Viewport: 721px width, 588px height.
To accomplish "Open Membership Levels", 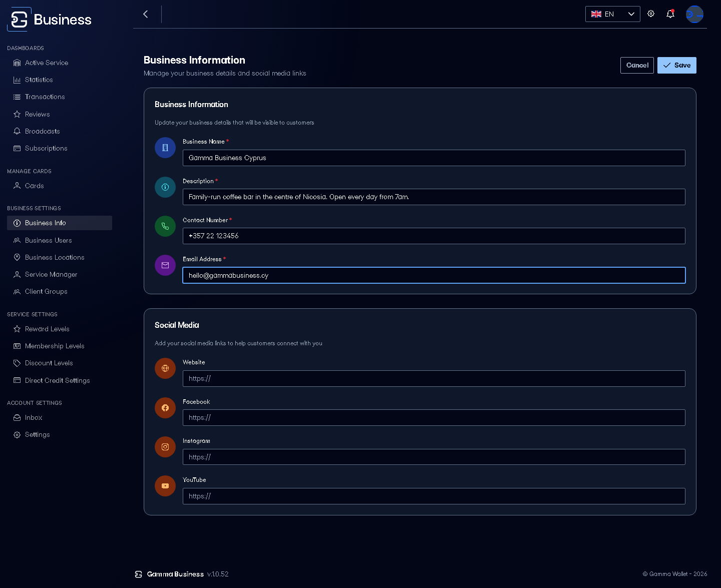I will (x=60, y=346).
